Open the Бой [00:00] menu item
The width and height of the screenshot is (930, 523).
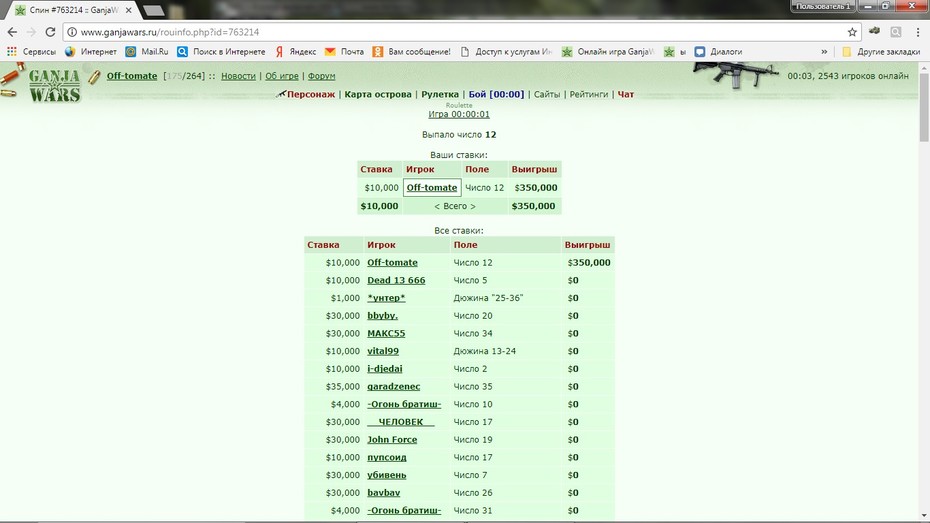496,94
